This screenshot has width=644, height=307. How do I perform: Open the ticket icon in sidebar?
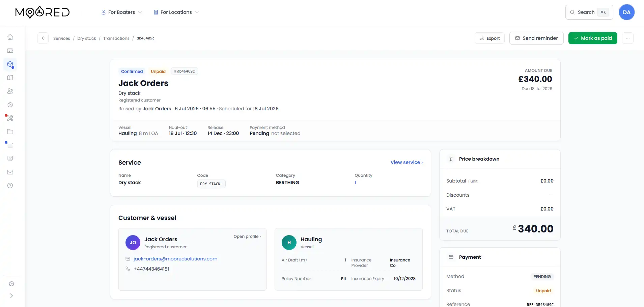click(10, 51)
